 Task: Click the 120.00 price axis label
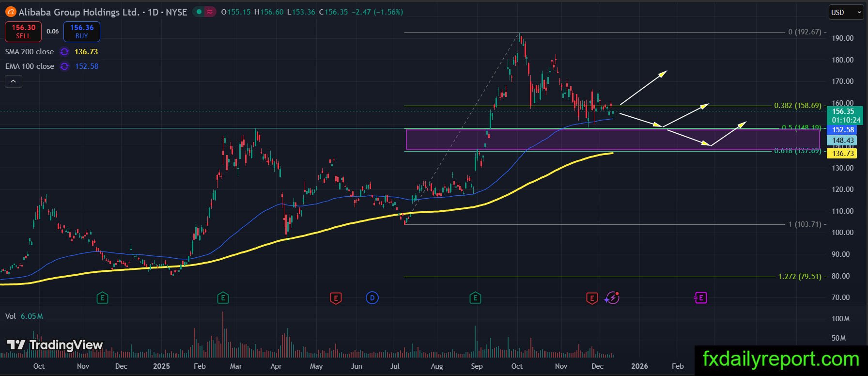843,189
